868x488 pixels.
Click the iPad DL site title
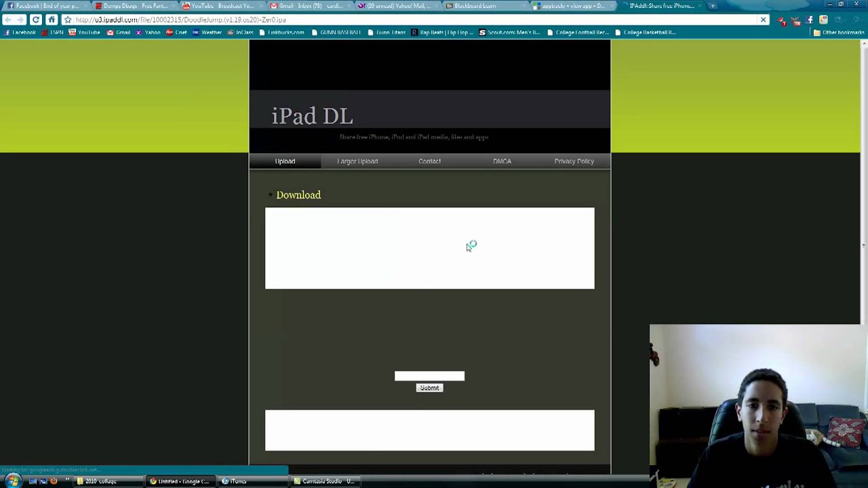click(x=312, y=116)
